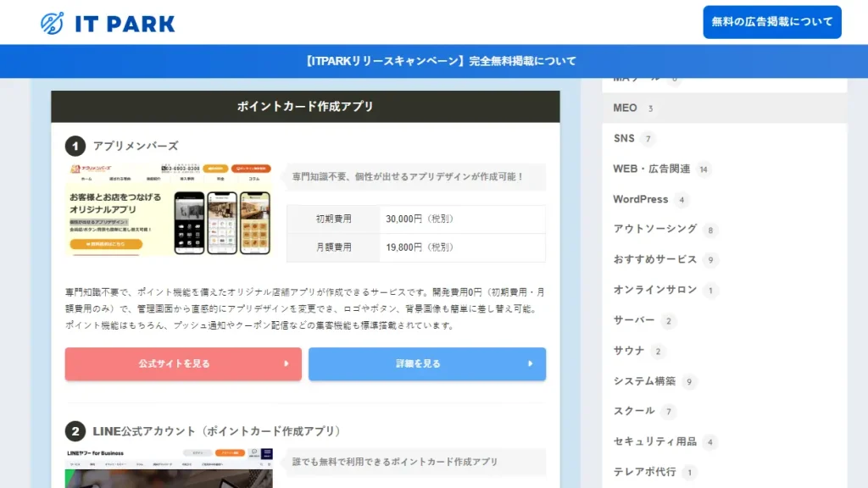Select the MEO category
Image resolution: width=868 pixels, height=488 pixels.
click(x=724, y=108)
